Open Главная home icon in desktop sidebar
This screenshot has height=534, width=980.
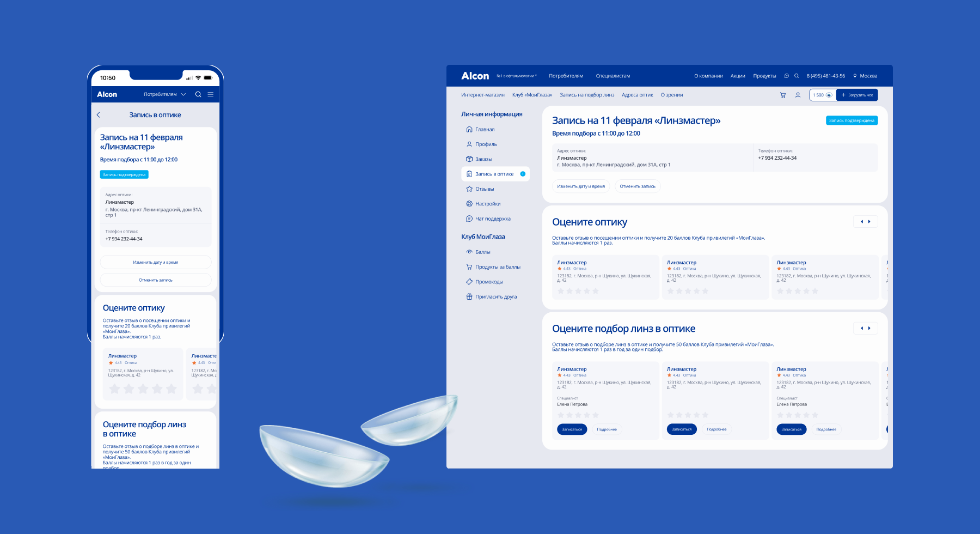coord(469,129)
